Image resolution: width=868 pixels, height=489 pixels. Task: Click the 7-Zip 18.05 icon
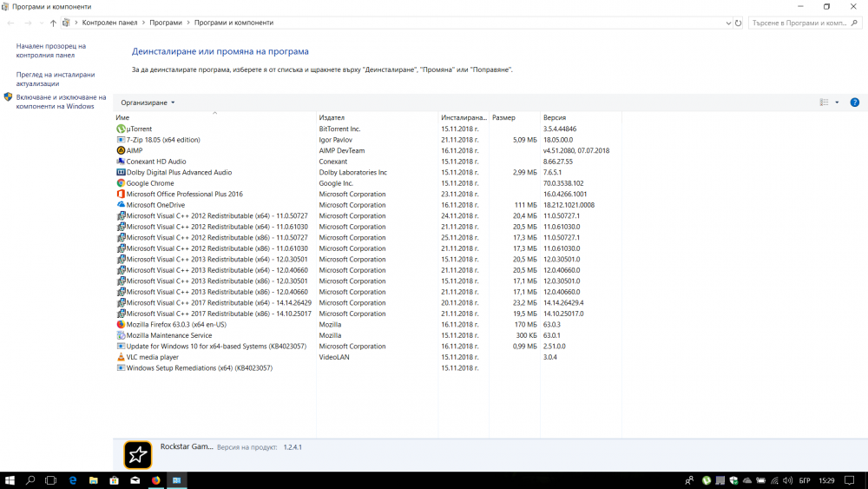[121, 140]
